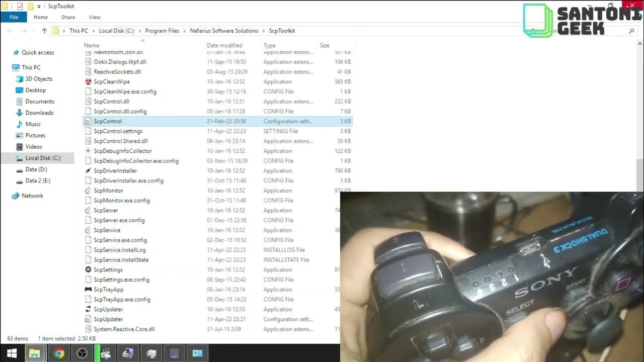The image size is (644, 362).
Task: Expand chevron after Nefarius Software Solutions in path
Action: (263, 31)
